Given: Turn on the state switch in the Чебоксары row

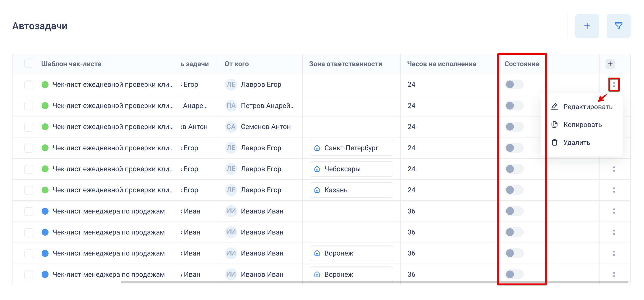Looking at the screenshot, I should point(514,169).
